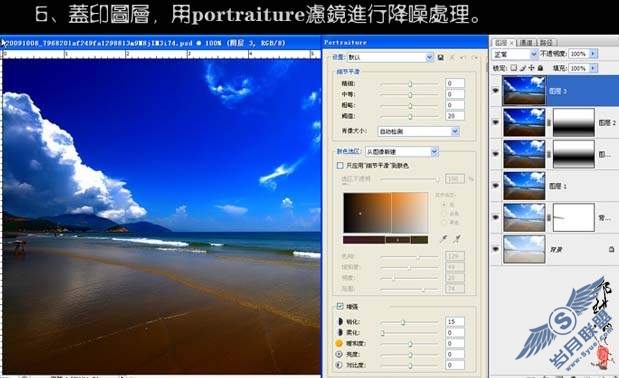Select the gradient mask thumbnail of third layer
Screen dimensions: 619x378
click(574, 154)
